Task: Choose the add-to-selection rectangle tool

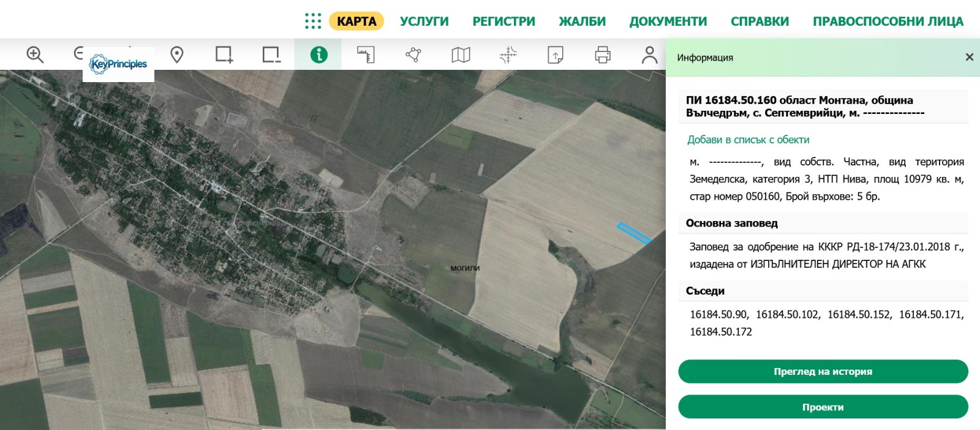Action: 224,55
